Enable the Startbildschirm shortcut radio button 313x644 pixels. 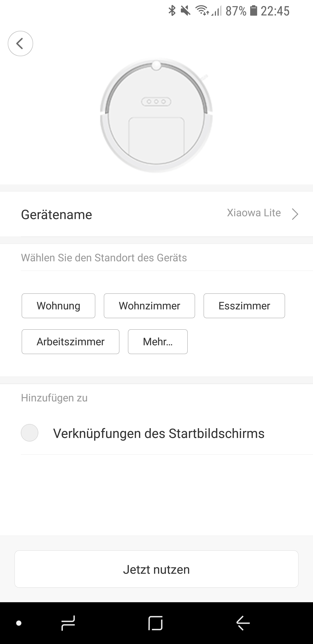30,433
